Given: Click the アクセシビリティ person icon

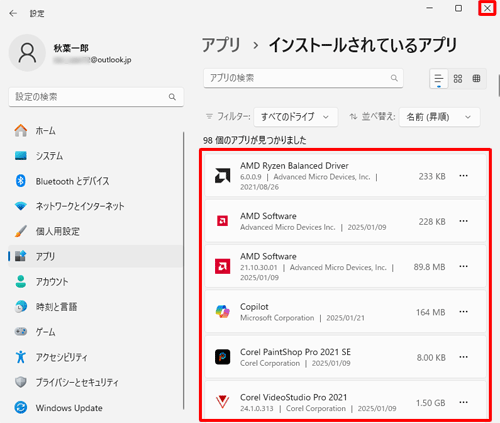Looking at the screenshot, I should [x=21, y=357].
